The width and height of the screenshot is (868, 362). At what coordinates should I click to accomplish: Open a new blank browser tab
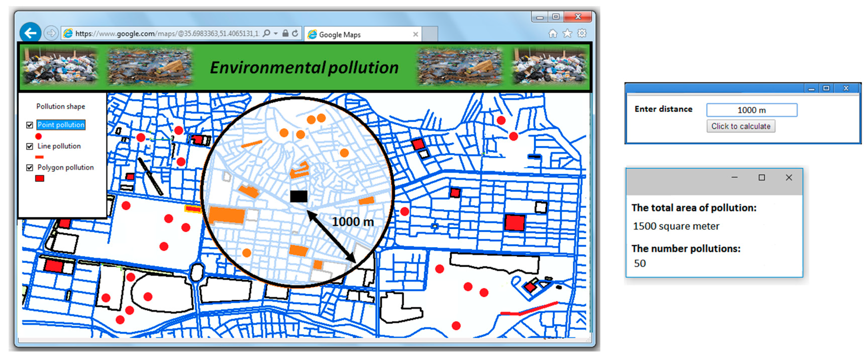(x=430, y=34)
